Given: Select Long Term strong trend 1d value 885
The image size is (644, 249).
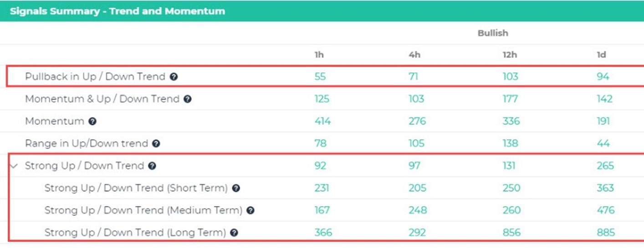Looking at the screenshot, I should [605, 233].
